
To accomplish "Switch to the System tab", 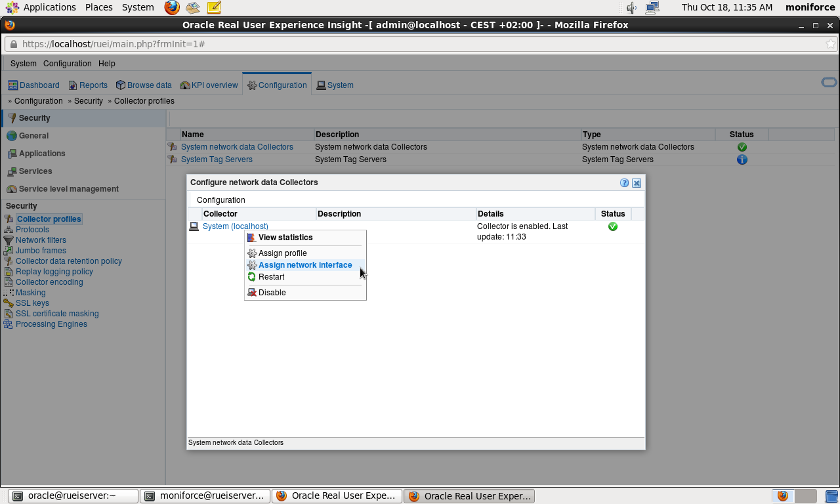I will tap(335, 85).
